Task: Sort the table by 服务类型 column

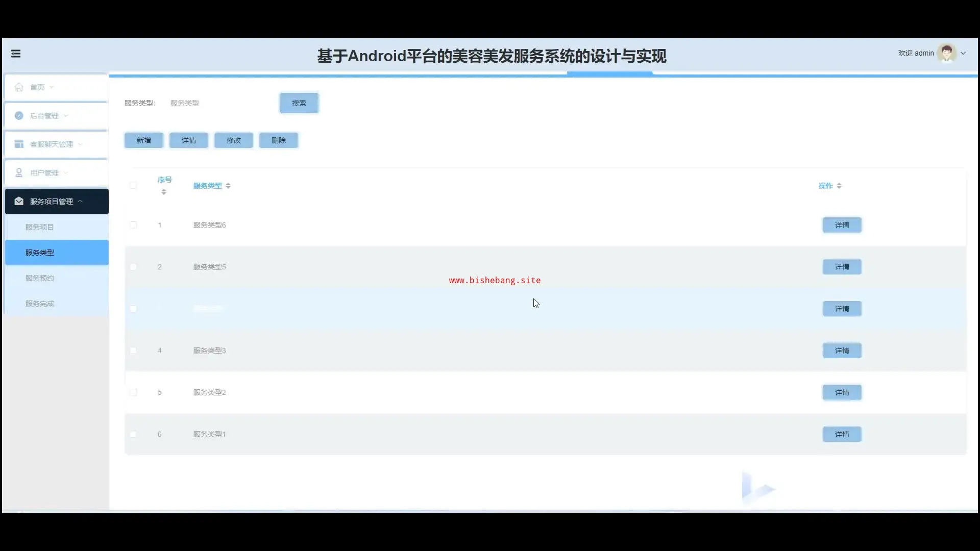Action: (x=228, y=186)
